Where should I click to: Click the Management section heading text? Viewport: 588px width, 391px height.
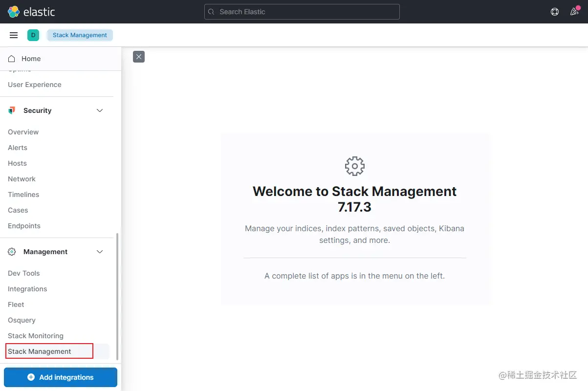45,252
